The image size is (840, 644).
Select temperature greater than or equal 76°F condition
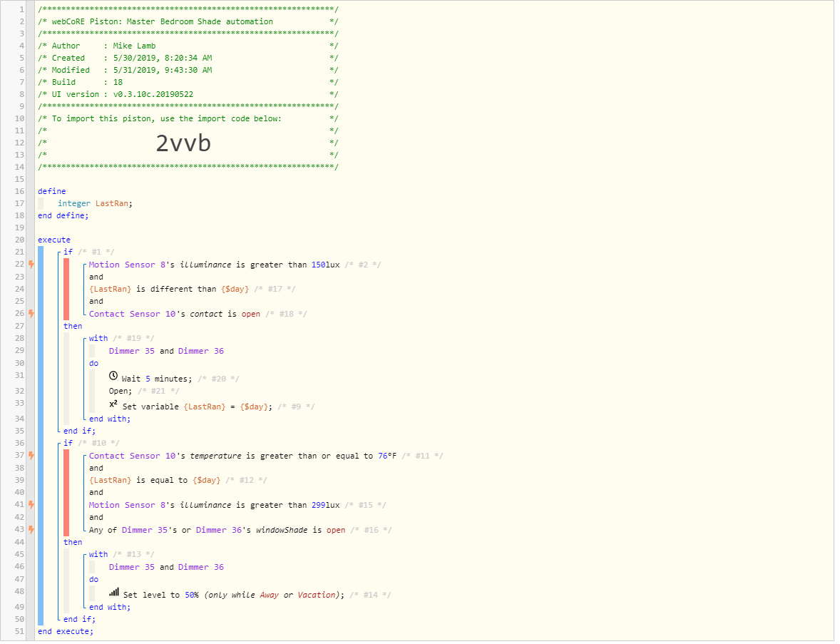click(x=243, y=457)
